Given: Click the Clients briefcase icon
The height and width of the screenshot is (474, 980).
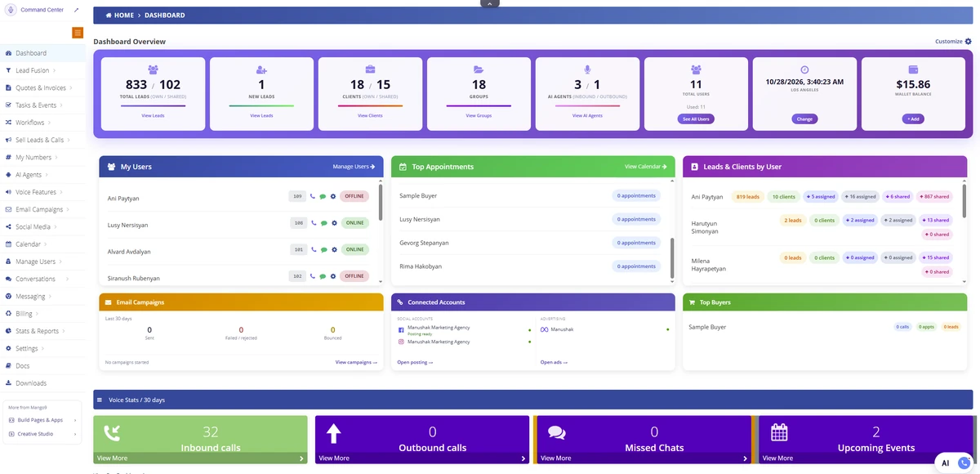Looking at the screenshot, I should 370,70.
